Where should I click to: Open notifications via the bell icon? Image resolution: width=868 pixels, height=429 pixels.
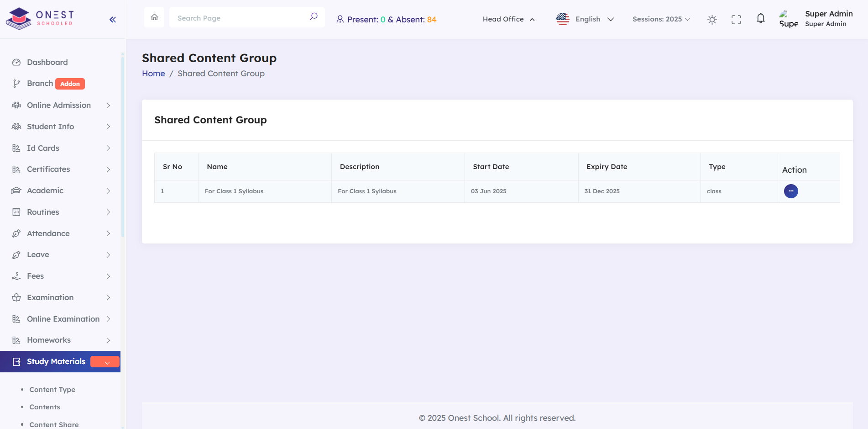click(760, 18)
